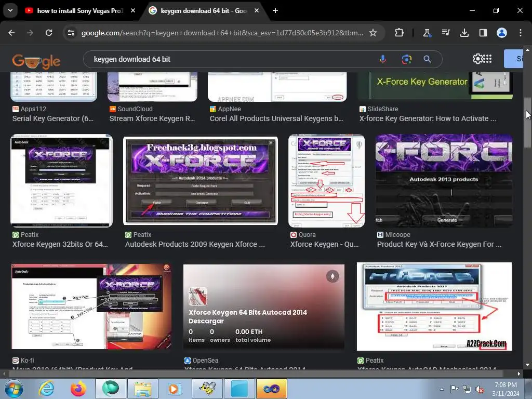The image size is (532, 399).
Task: Open the Chrome three-dot menu
Action: [x=521, y=33]
